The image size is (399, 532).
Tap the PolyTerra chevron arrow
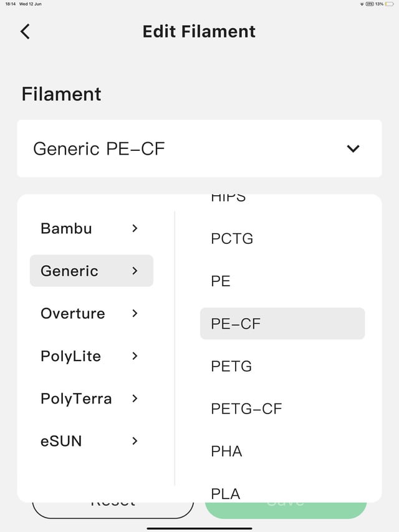[135, 399]
